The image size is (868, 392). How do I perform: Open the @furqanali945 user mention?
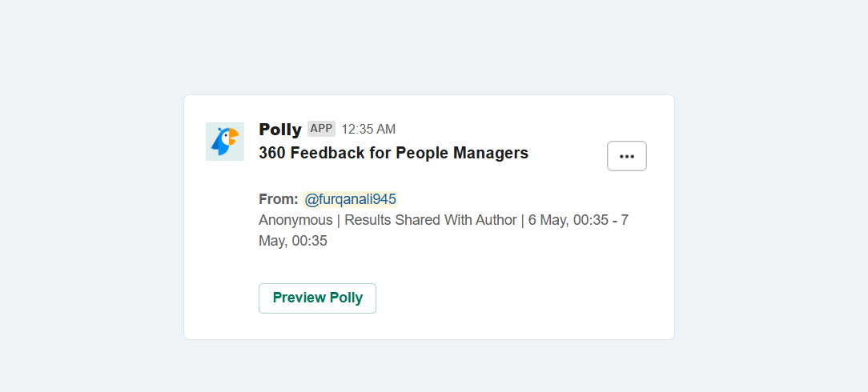tap(350, 199)
